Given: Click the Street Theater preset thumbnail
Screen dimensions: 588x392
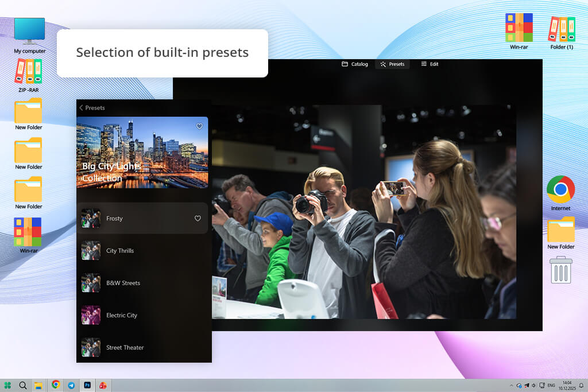Looking at the screenshot, I should tap(91, 347).
